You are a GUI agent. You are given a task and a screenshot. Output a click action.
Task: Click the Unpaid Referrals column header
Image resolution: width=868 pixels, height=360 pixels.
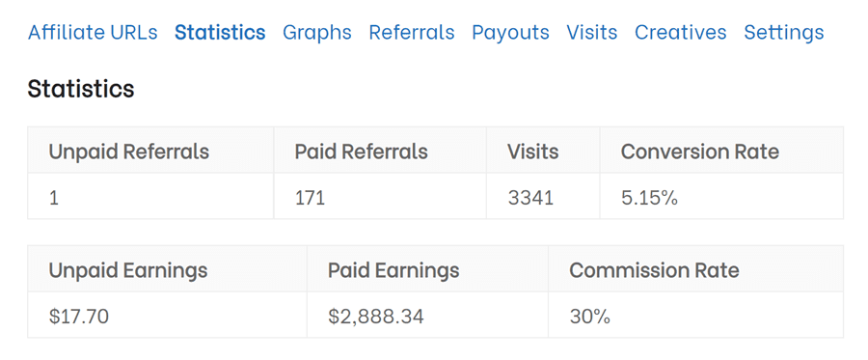129,152
